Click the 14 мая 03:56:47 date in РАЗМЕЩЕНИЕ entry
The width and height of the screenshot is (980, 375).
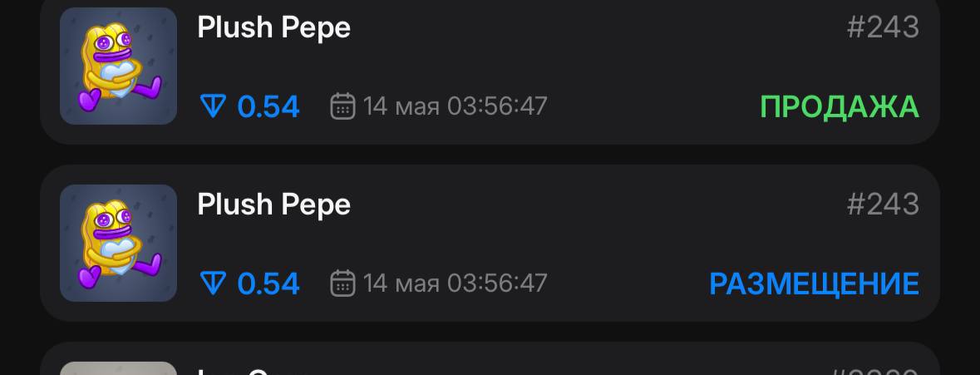pyautogui.click(x=455, y=284)
